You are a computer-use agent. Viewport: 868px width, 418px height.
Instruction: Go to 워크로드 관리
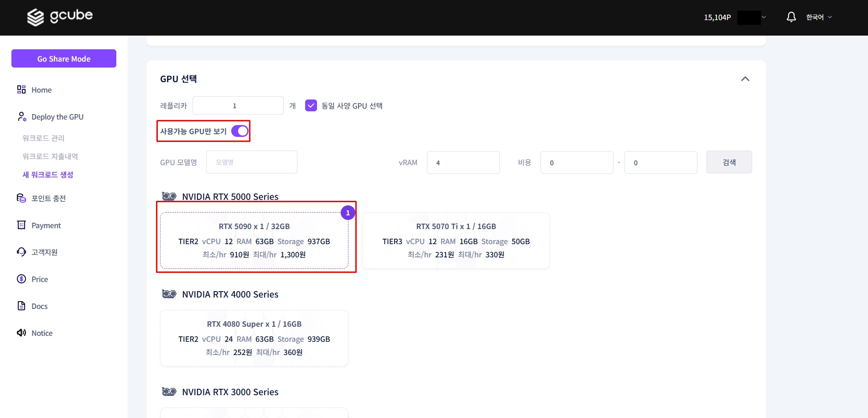pyautogui.click(x=43, y=138)
